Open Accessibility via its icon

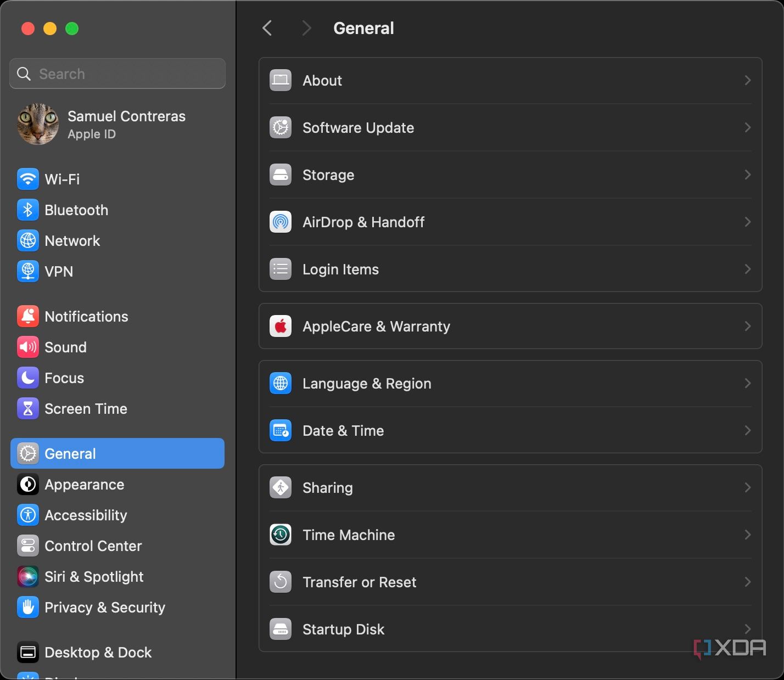point(27,515)
